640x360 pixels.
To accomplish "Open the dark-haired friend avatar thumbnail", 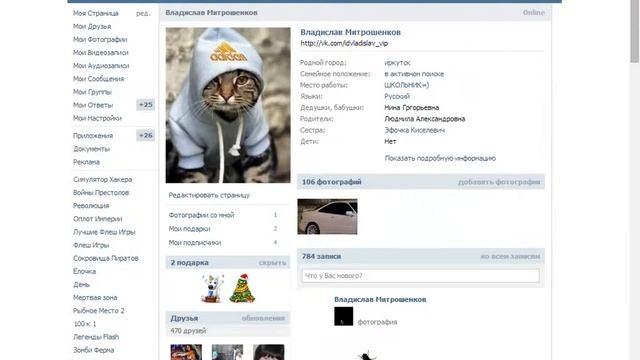I will click(x=269, y=352).
